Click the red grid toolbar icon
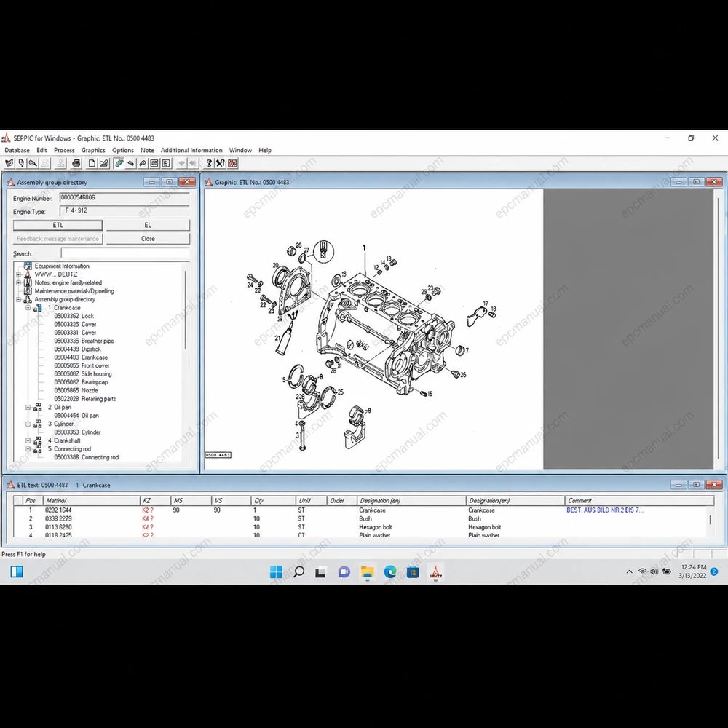The width and height of the screenshot is (728, 728). tap(233, 163)
